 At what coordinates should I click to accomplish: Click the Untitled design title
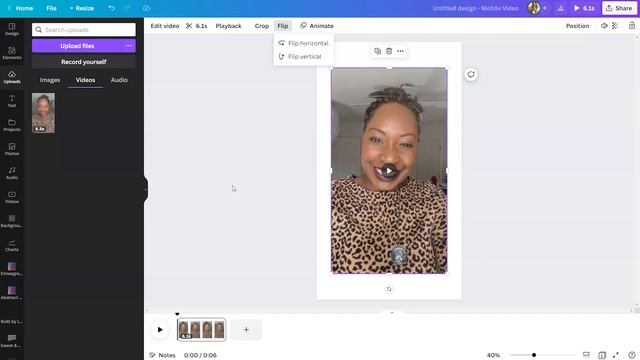click(x=476, y=8)
